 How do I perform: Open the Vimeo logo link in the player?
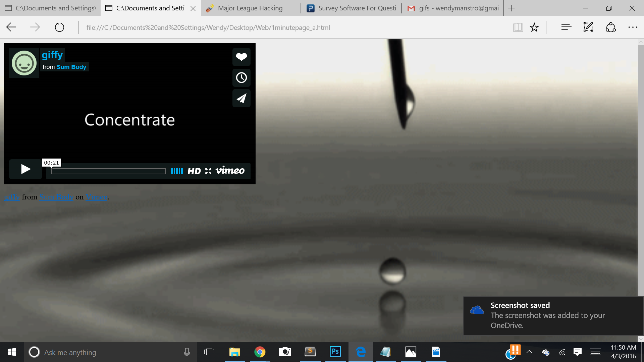230,171
